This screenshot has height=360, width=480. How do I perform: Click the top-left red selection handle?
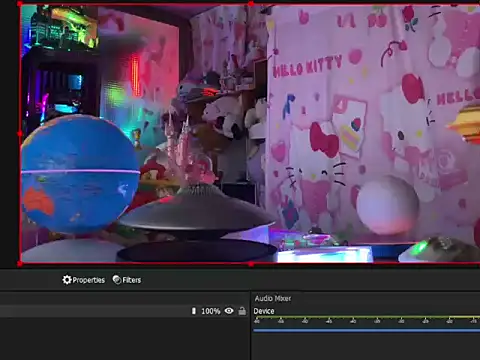click(x=20, y=4)
